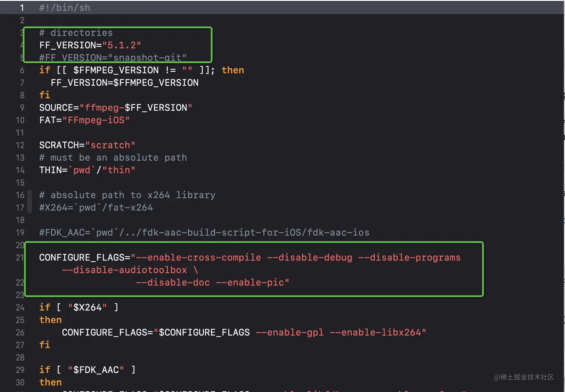Select line number 11 in the gutter
This screenshot has width=565, height=392.
[20, 133]
